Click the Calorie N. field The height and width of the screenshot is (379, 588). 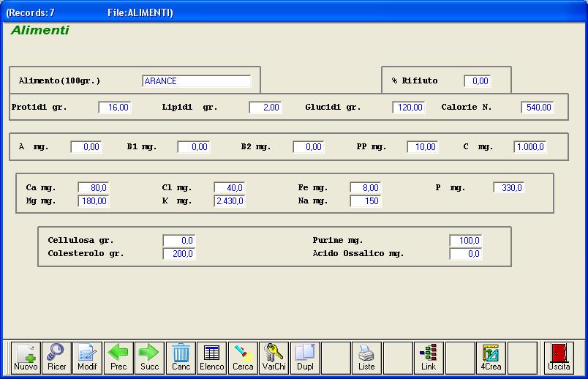pyautogui.click(x=538, y=108)
